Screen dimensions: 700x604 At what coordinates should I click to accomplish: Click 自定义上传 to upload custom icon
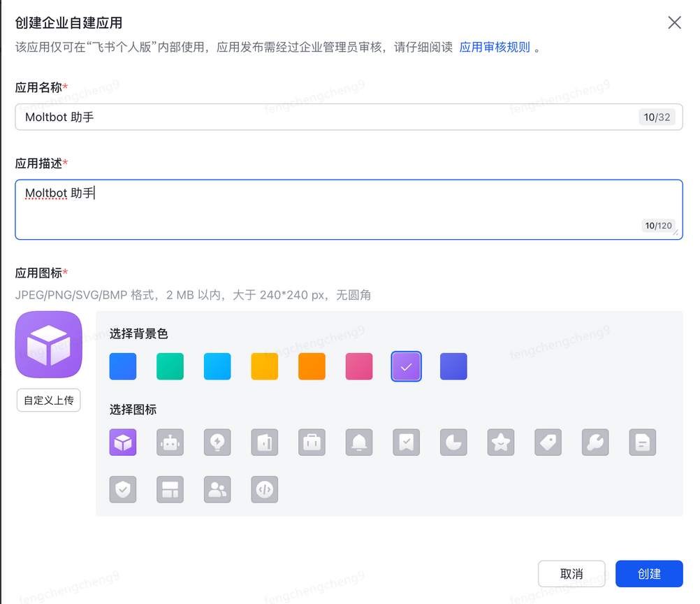point(49,401)
